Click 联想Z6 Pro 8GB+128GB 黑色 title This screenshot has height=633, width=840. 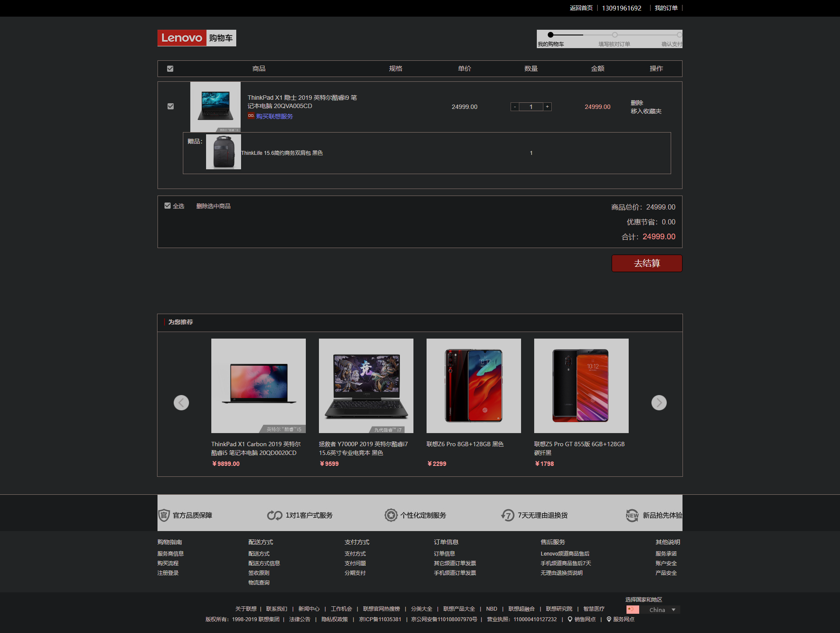point(465,444)
